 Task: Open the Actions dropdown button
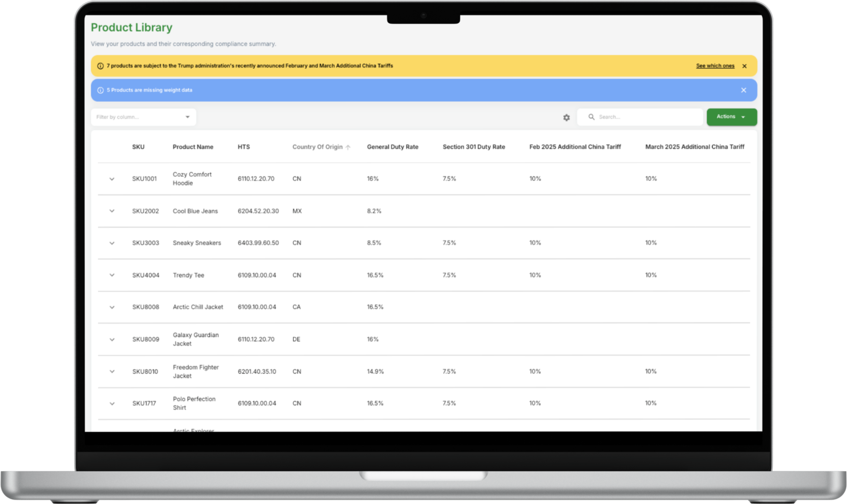(x=731, y=117)
